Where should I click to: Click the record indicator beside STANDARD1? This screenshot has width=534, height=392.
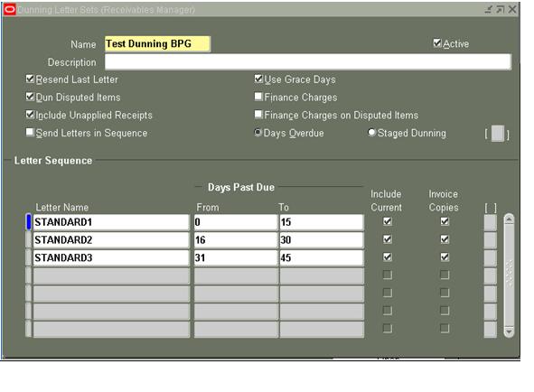coord(29,222)
